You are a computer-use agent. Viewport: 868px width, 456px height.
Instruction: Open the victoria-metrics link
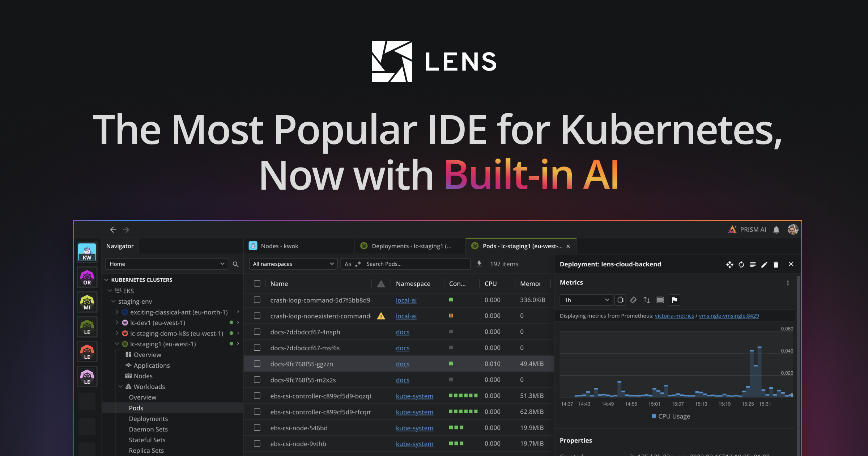674,316
